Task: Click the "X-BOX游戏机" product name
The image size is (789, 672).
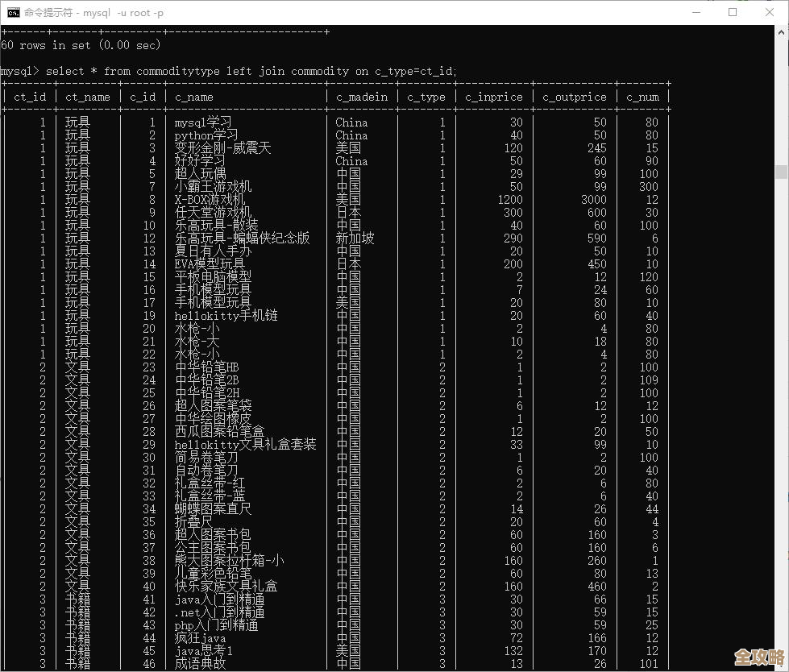Action: coord(209,200)
